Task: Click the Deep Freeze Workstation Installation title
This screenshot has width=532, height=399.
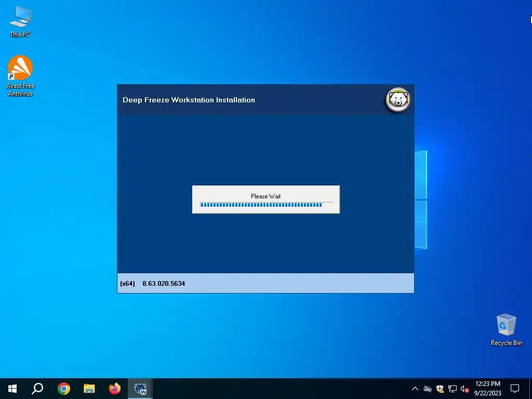Action: tap(189, 100)
